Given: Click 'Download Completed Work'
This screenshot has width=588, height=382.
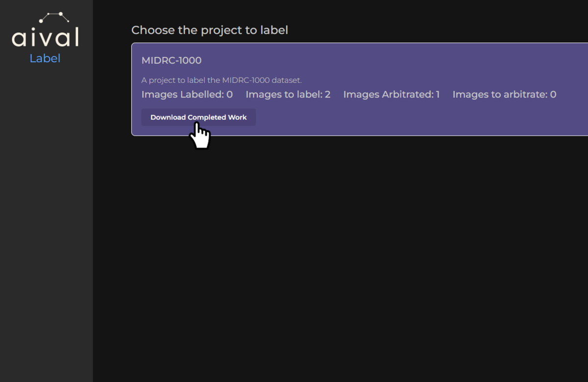Looking at the screenshot, I should coord(198,117).
